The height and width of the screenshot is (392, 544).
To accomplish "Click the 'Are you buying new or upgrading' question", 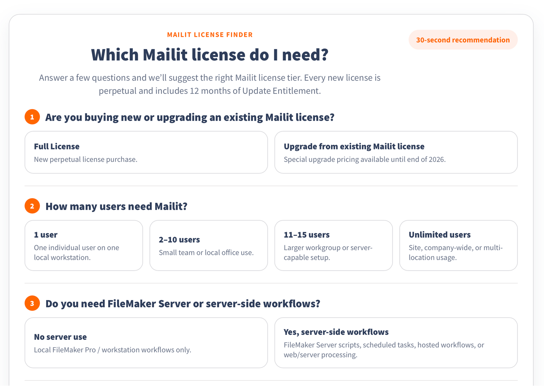I will [190, 117].
